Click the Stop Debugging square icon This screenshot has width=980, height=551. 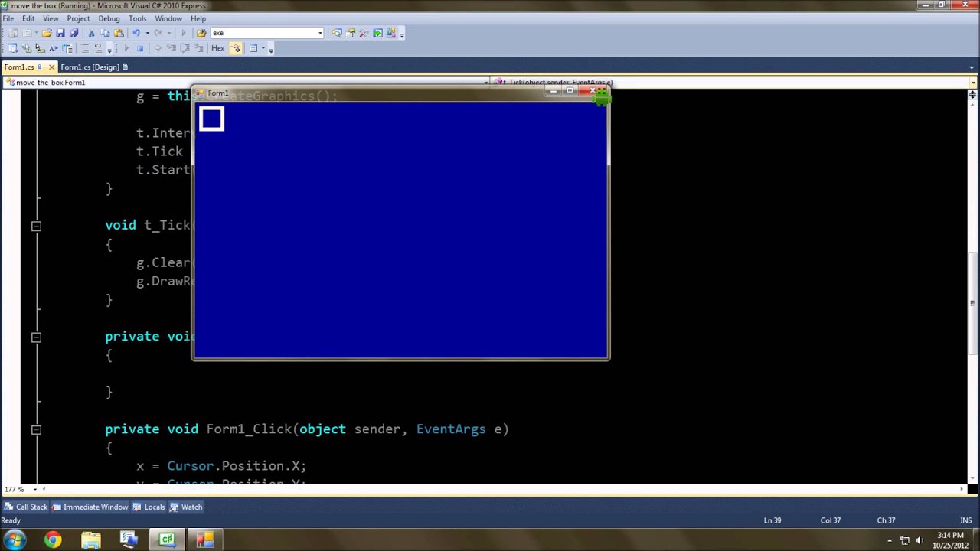pyautogui.click(x=139, y=48)
